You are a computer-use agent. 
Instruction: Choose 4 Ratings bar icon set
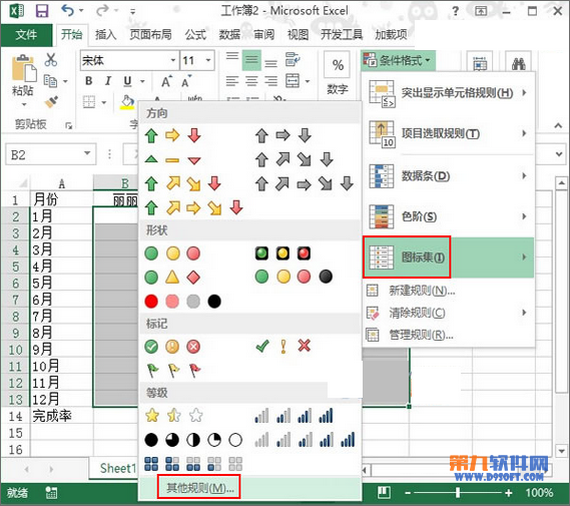[x=294, y=415]
